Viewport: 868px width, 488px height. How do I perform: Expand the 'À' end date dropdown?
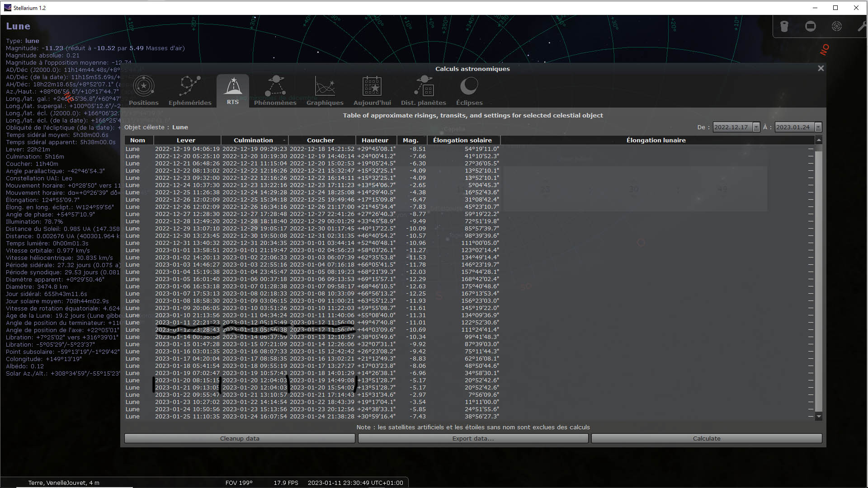click(818, 127)
